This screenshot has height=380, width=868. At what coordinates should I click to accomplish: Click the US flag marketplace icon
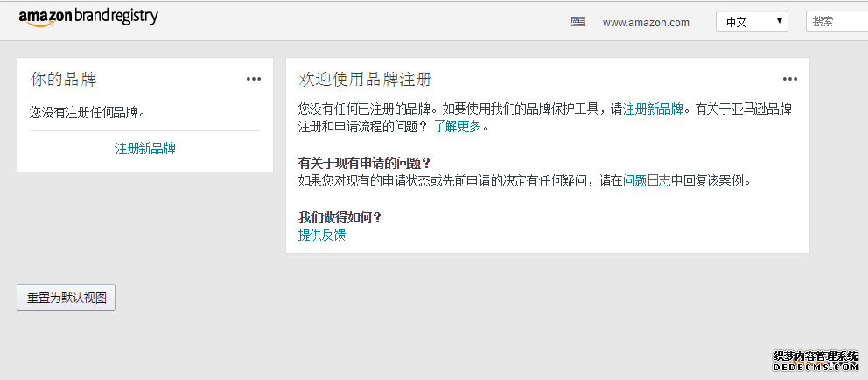tap(577, 22)
